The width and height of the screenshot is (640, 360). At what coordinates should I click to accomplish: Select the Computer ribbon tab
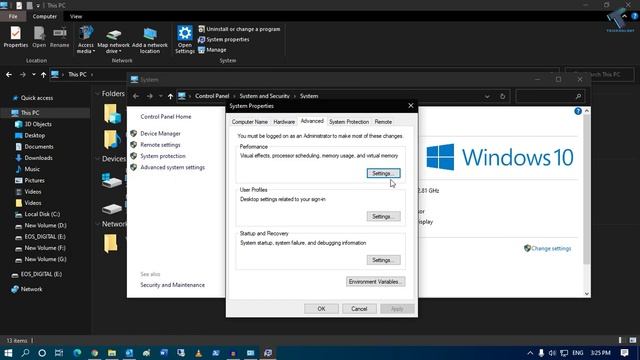click(44, 16)
